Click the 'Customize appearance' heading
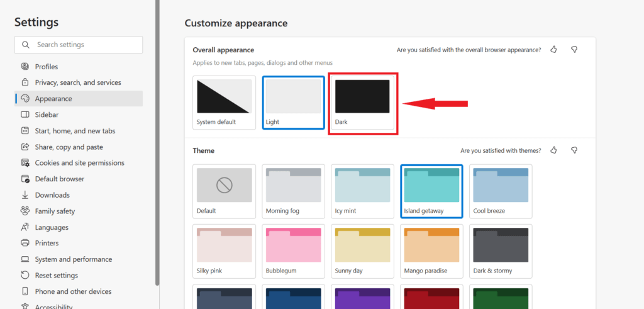This screenshot has height=309, width=644. pyautogui.click(x=236, y=23)
